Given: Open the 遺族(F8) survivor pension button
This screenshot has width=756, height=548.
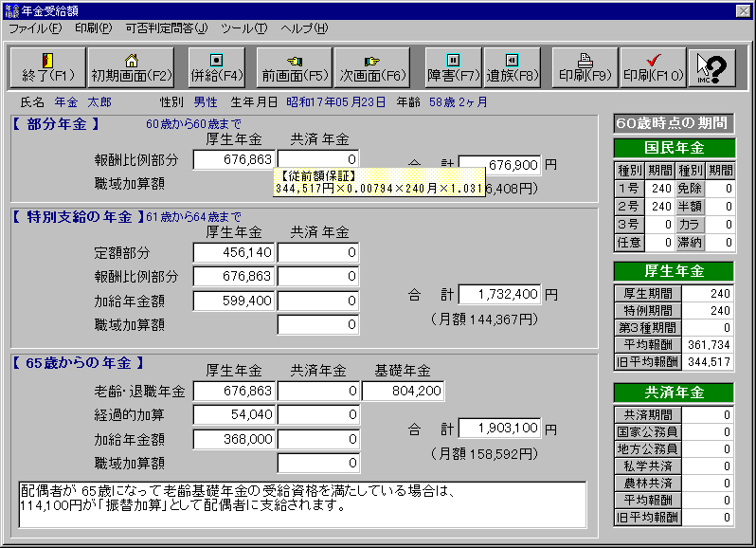Looking at the screenshot, I should 512,67.
